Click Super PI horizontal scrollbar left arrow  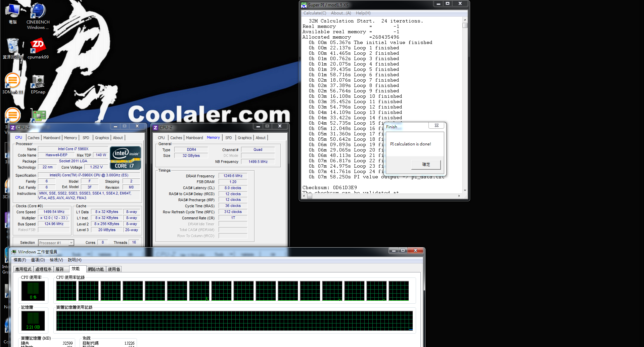(x=304, y=196)
